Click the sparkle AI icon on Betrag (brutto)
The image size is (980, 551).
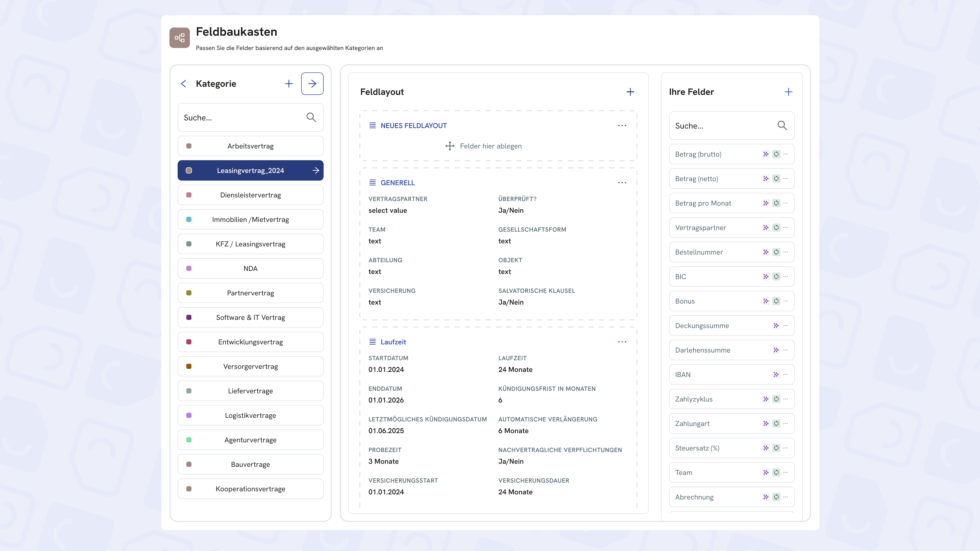click(x=765, y=154)
